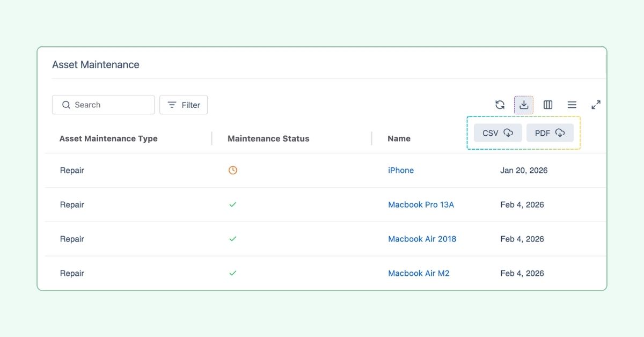
Task: Sort by Name column header
Action: (399, 138)
